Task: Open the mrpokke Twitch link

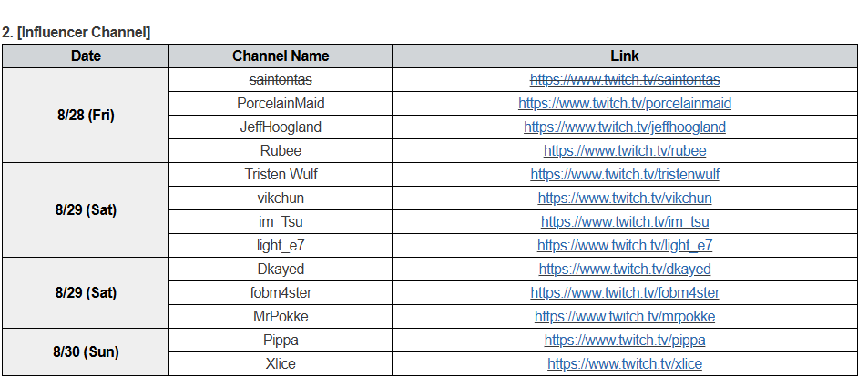Action: (x=625, y=317)
